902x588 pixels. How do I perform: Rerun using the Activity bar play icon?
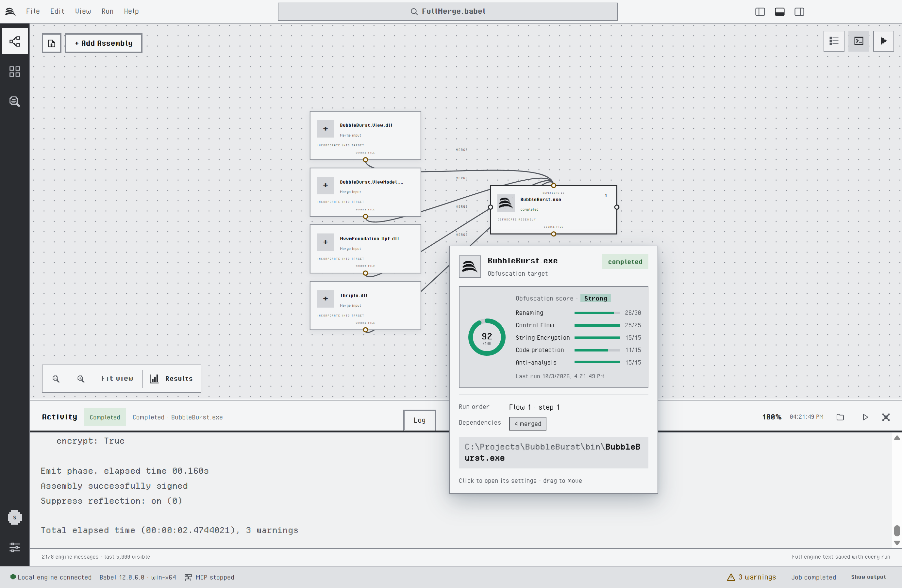click(x=865, y=417)
